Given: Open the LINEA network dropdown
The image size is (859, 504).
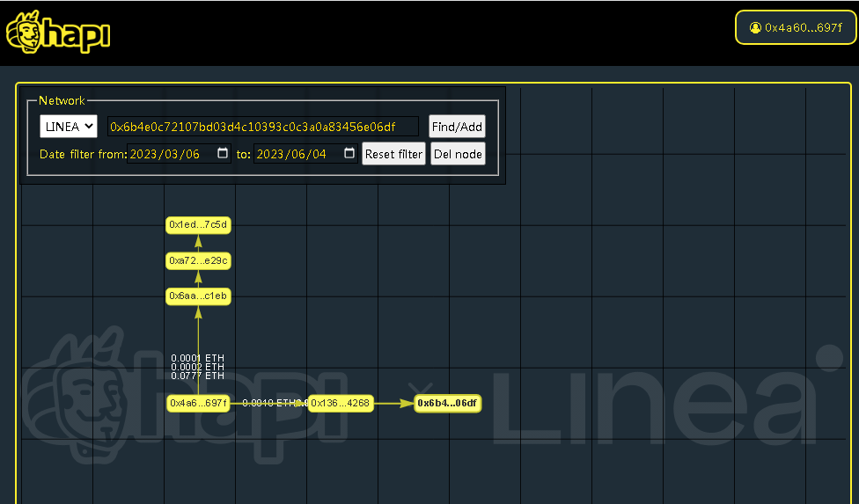Looking at the screenshot, I should tap(69, 127).
